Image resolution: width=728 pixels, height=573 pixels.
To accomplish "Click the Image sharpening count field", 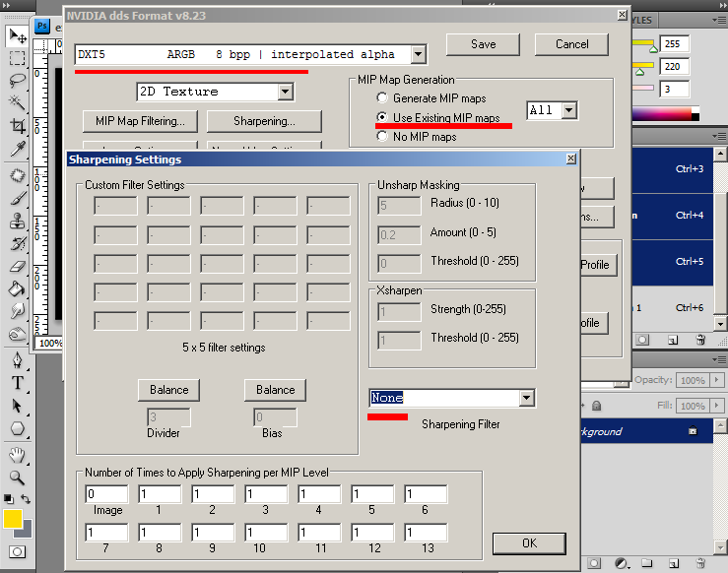I will (x=106, y=493).
